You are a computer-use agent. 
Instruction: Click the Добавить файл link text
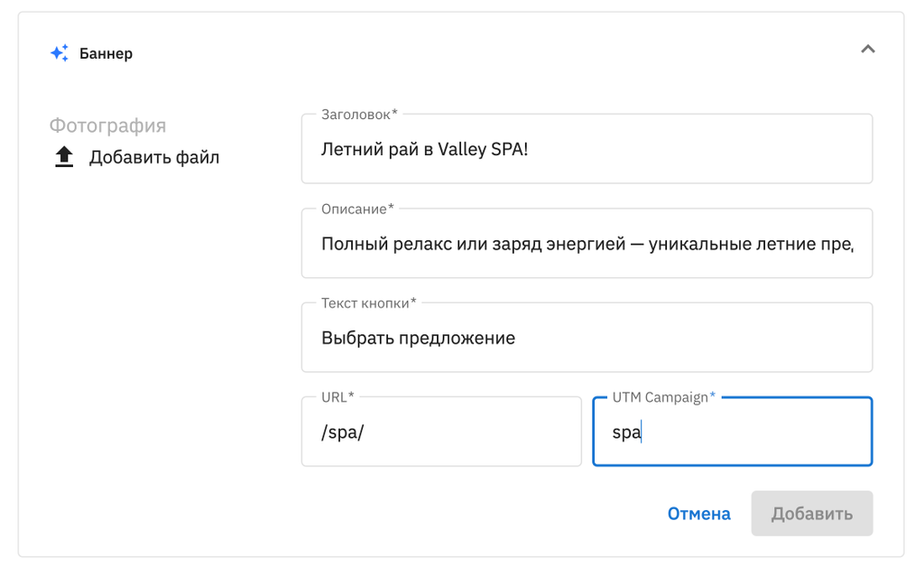tap(153, 158)
